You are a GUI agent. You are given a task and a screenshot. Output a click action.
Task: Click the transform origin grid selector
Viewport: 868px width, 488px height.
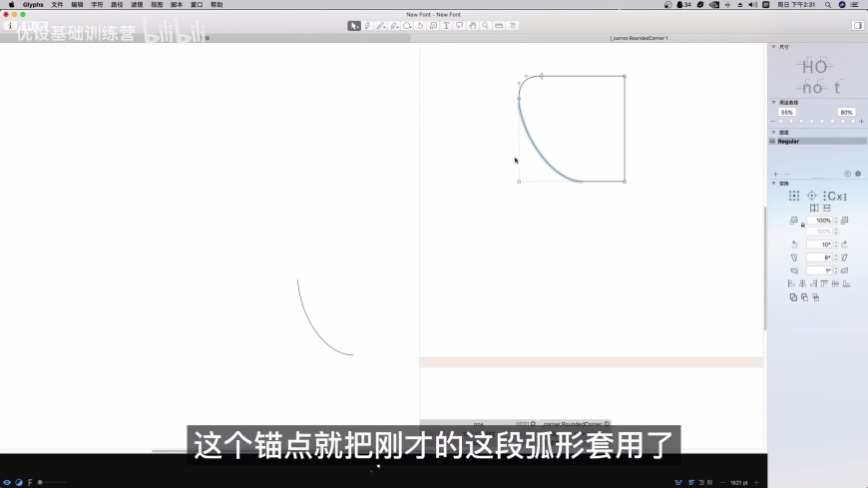click(x=794, y=196)
